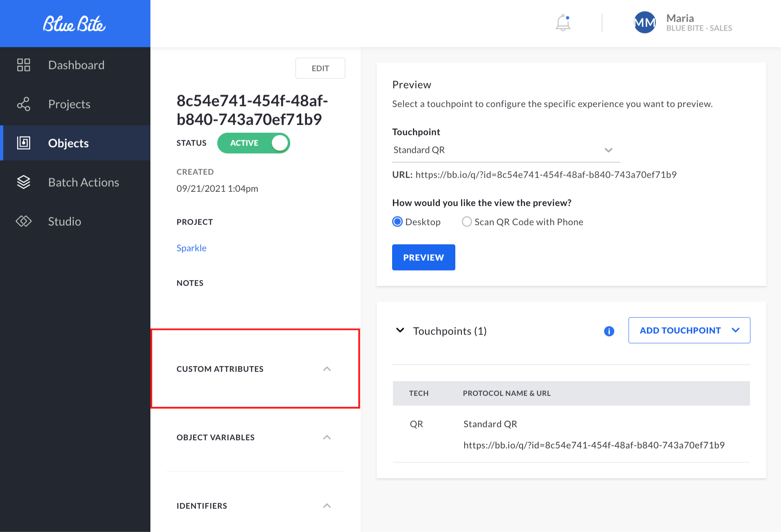Click the Objects icon in sidebar
Screen dimensions: 781x532
[x=23, y=143]
